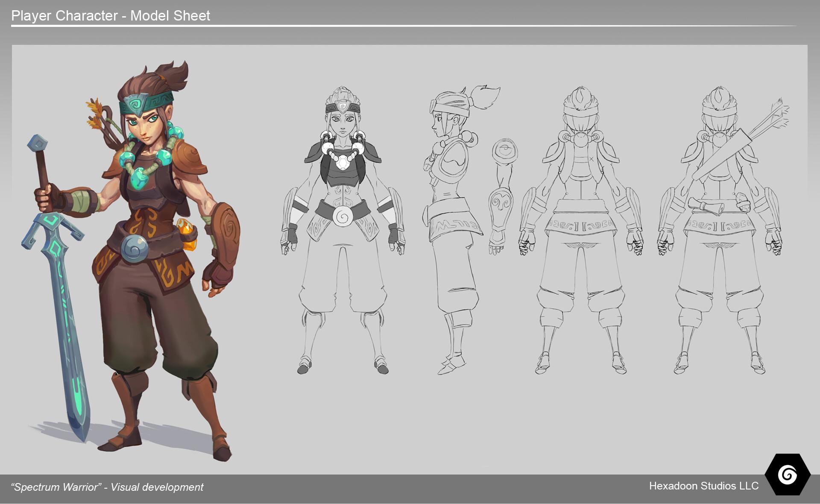
Task: Click the 'Hexadoon Studios LLC' text
Action: [704, 486]
